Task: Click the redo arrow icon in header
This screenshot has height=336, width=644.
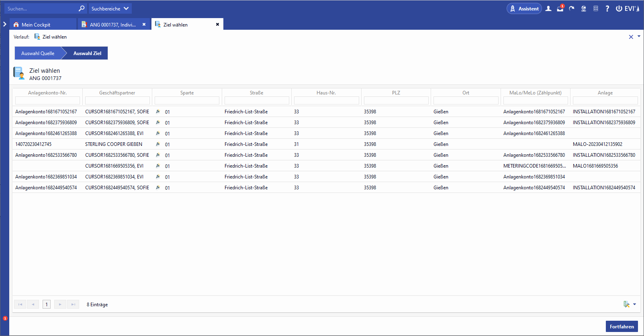Action: point(572,8)
